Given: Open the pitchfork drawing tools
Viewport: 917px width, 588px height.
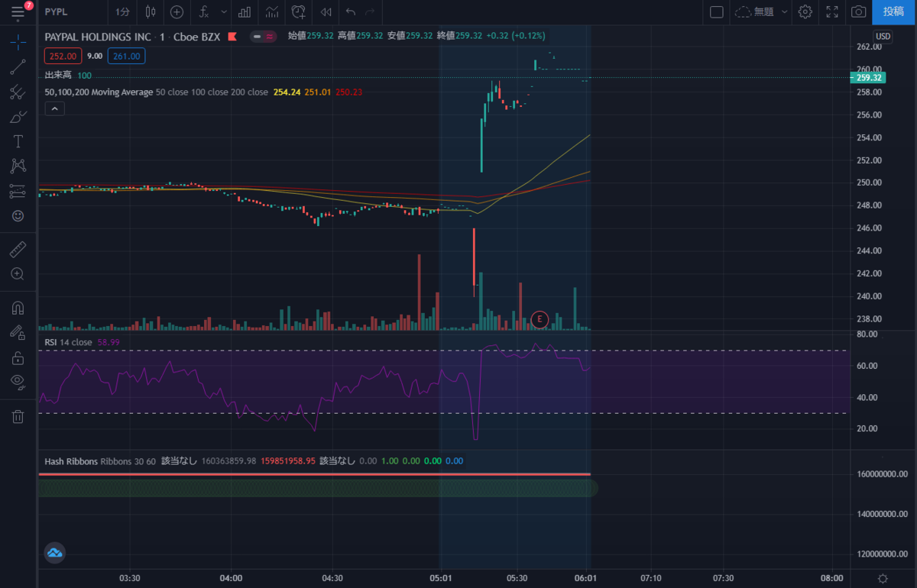Looking at the screenshot, I should click(18, 92).
